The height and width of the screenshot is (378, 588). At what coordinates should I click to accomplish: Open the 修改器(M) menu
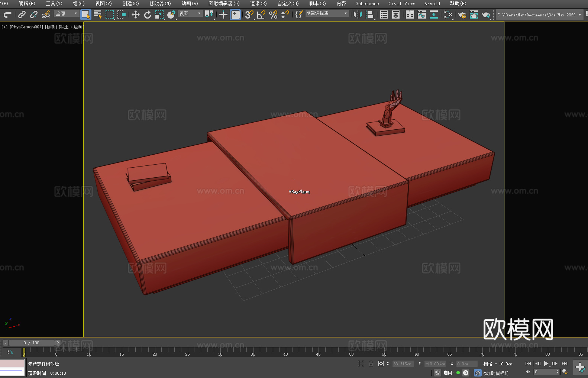click(x=160, y=3)
